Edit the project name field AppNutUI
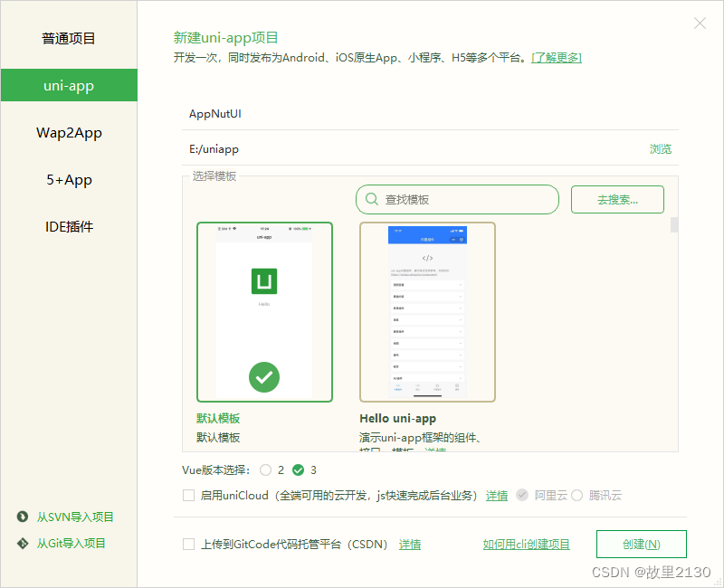 click(430, 114)
